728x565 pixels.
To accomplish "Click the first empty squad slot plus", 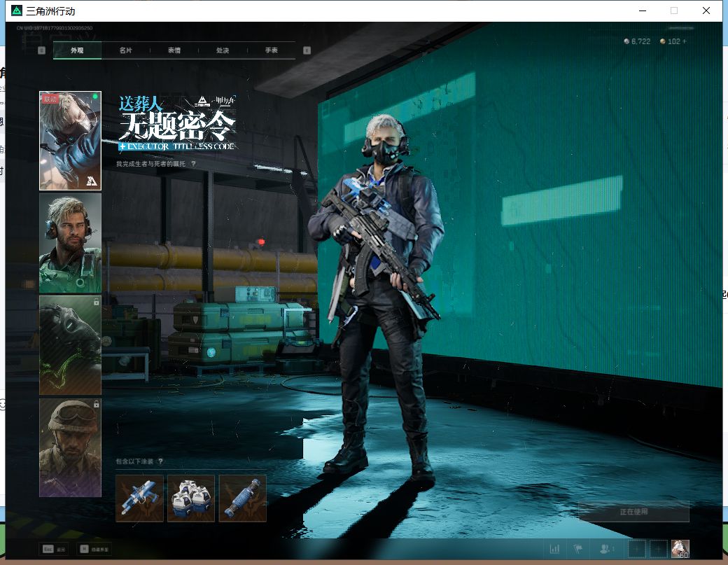I will 636,549.
